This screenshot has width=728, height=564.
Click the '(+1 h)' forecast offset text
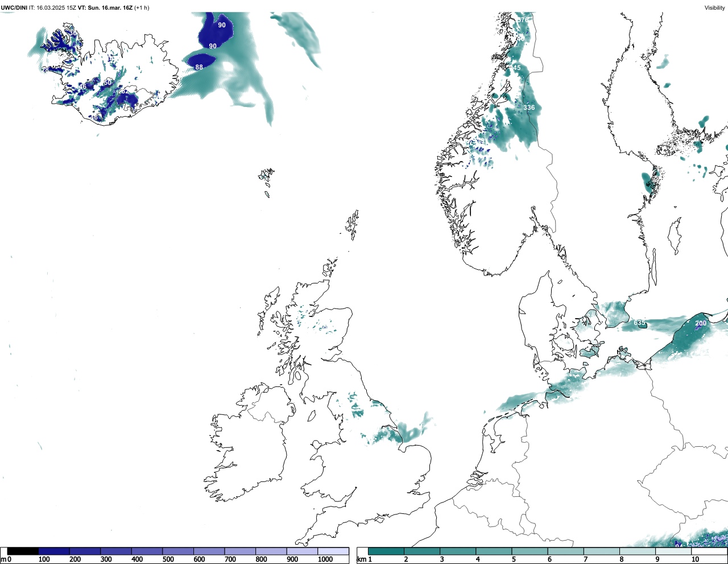142,8
